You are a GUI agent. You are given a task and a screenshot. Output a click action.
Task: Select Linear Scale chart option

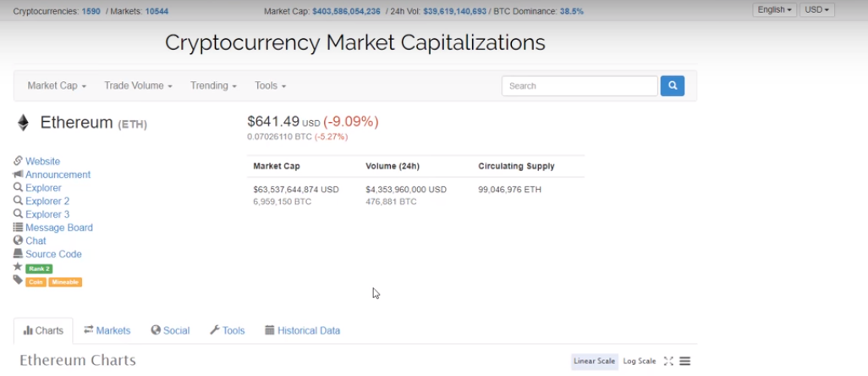(595, 361)
